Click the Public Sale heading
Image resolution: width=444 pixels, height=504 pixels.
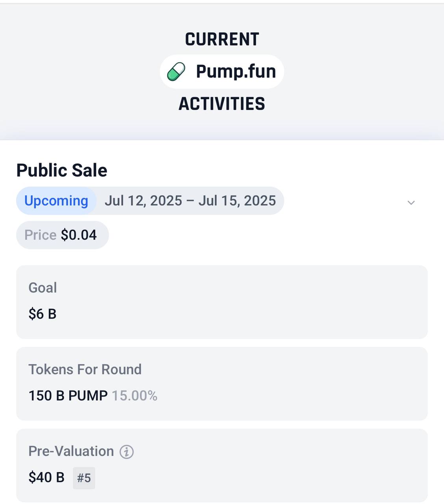pos(62,170)
